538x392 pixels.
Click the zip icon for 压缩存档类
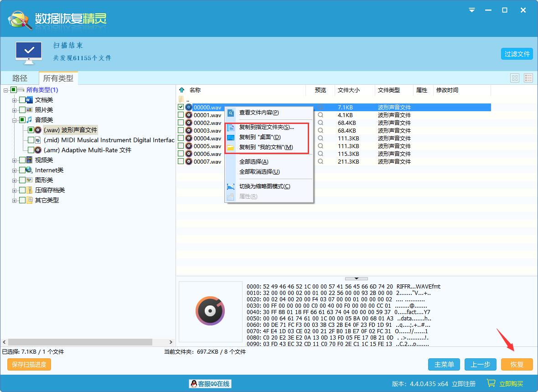[x=30, y=190]
